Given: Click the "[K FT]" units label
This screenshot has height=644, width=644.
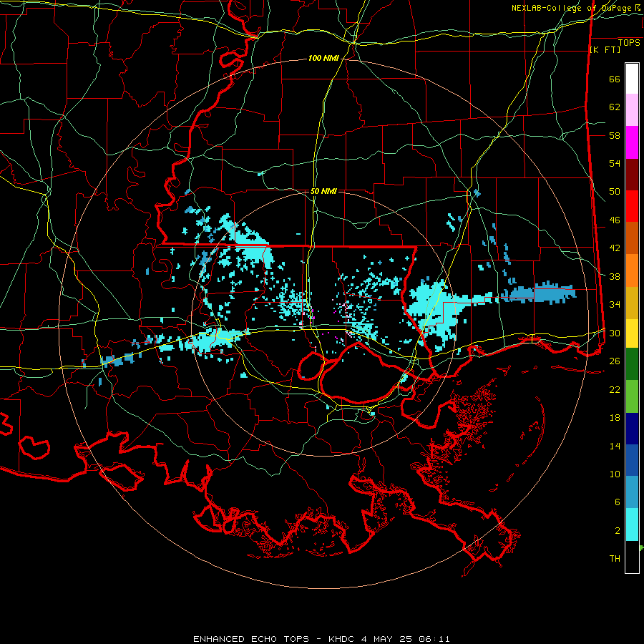Looking at the screenshot, I should tap(605, 49).
